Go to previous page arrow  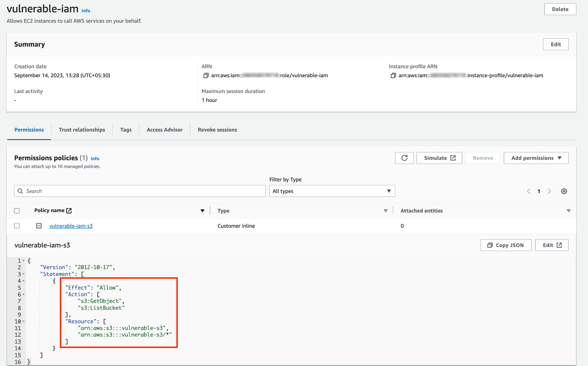tap(529, 191)
